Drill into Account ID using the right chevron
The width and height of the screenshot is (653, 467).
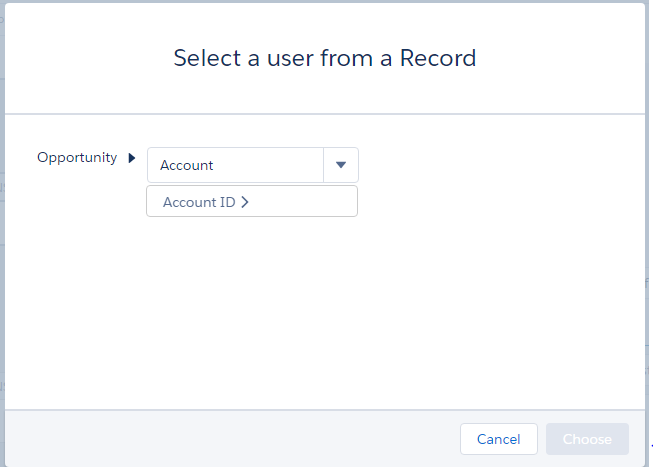[x=245, y=202]
